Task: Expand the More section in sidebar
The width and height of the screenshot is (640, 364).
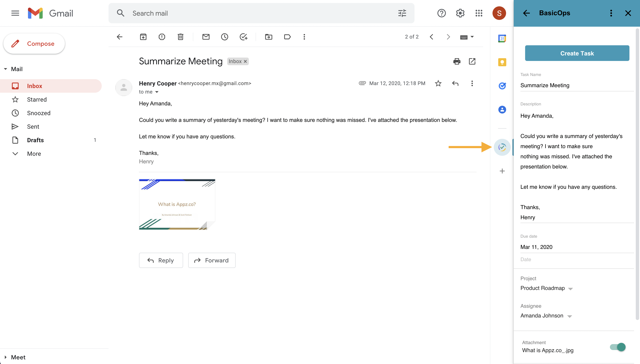Action: 34,154
